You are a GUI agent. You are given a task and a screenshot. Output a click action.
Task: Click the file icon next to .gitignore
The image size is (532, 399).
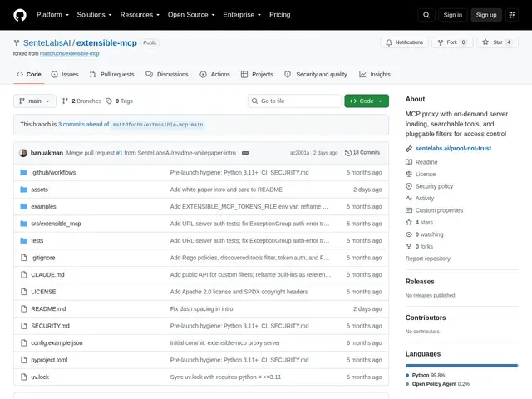click(x=23, y=258)
